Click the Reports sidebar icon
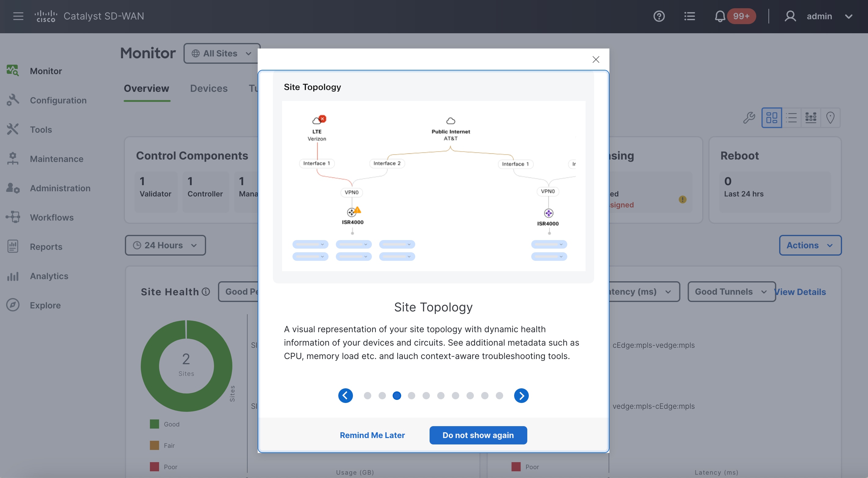The width and height of the screenshot is (868, 478). tap(13, 246)
